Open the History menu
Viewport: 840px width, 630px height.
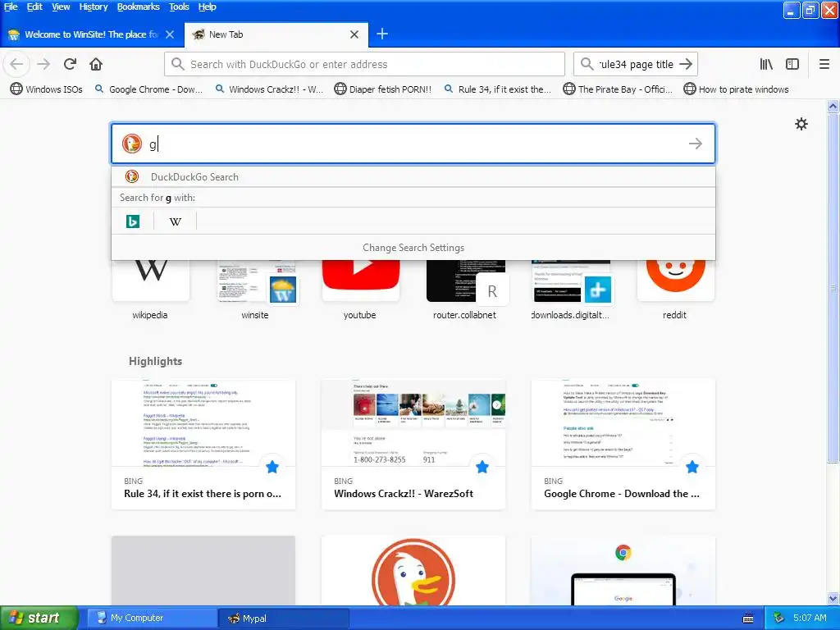click(94, 7)
